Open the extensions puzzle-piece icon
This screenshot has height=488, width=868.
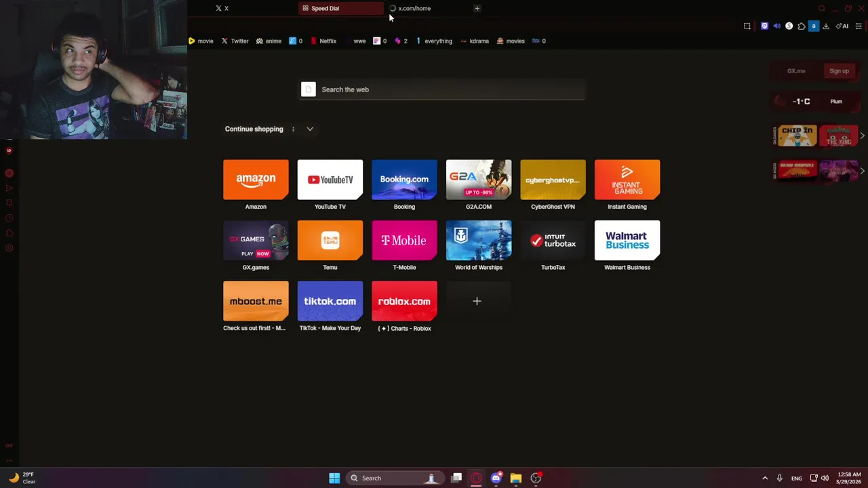pyautogui.click(x=802, y=26)
